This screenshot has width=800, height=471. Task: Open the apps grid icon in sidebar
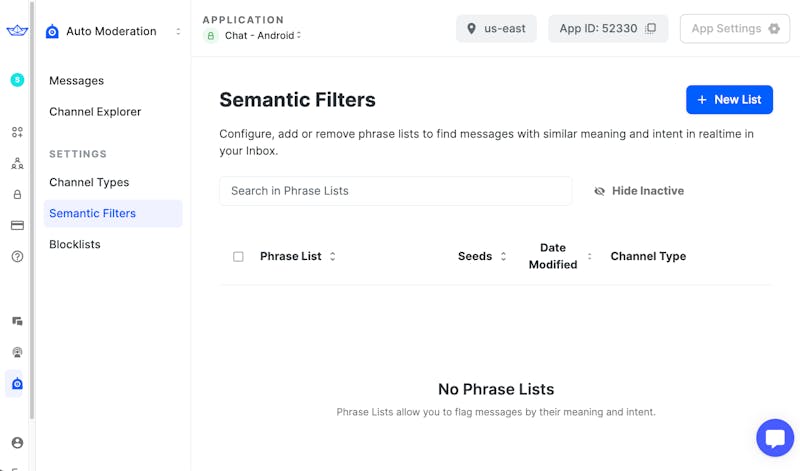coord(17,132)
